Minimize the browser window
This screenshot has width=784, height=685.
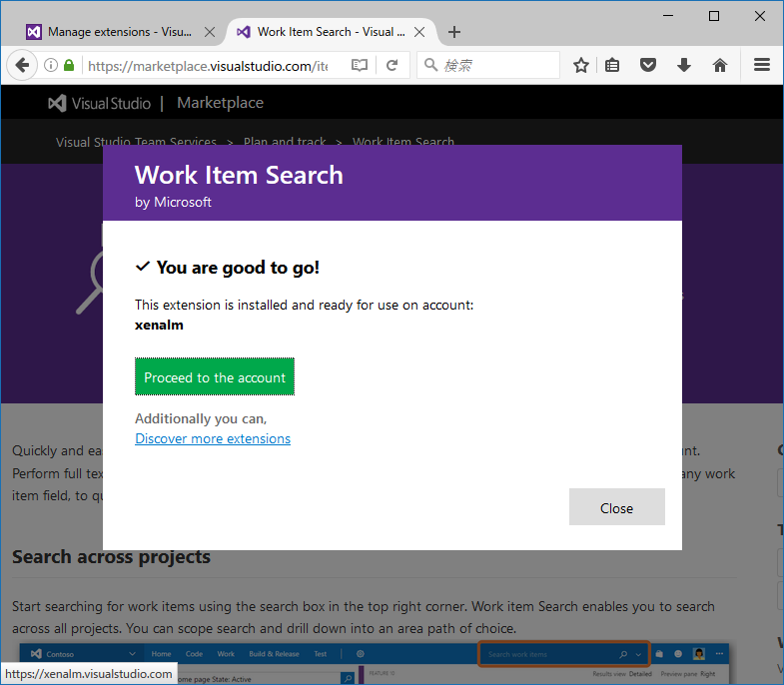668,16
